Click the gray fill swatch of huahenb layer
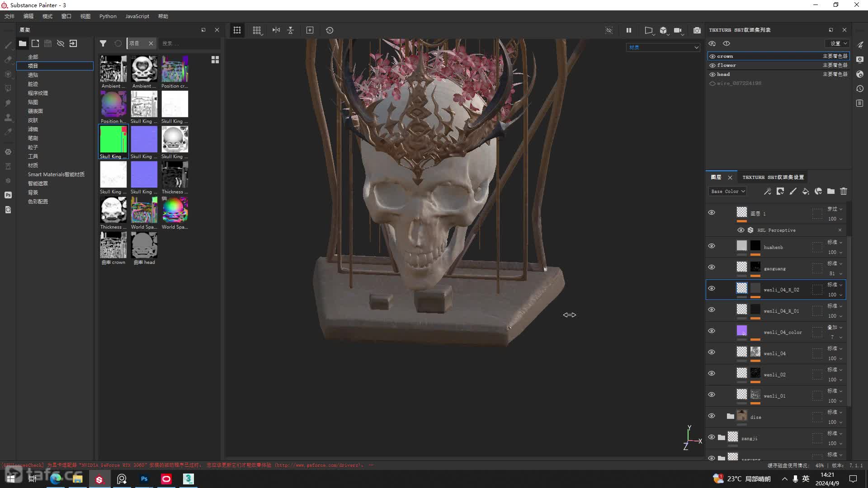The width and height of the screenshot is (868, 488). point(742,246)
